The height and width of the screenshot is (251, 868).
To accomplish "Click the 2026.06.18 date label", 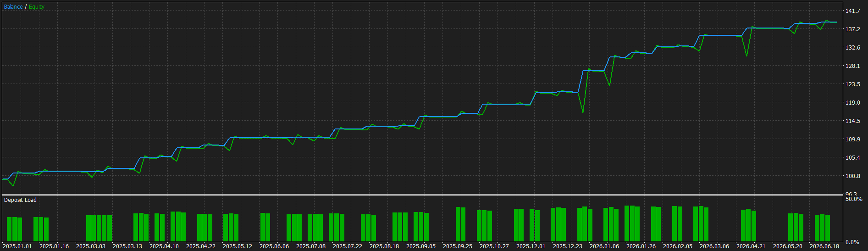I will (824, 246).
